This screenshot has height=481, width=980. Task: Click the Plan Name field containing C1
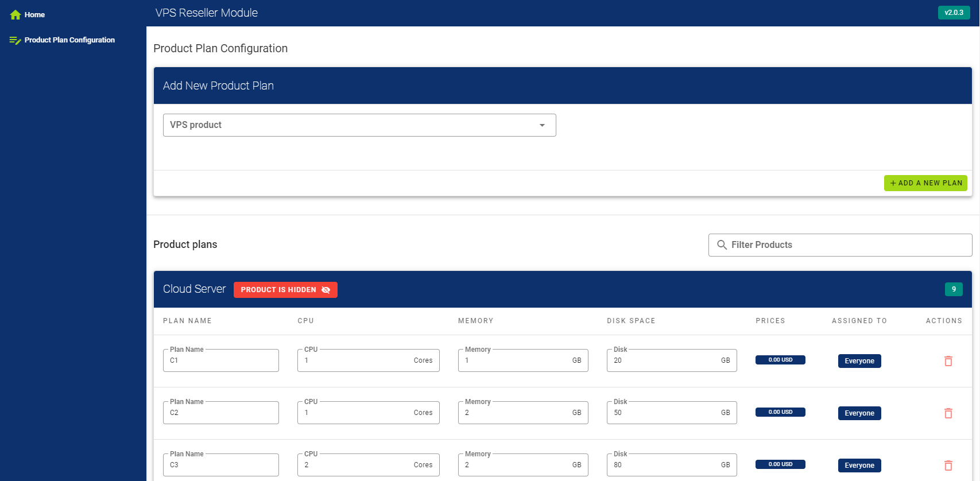pos(221,361)
